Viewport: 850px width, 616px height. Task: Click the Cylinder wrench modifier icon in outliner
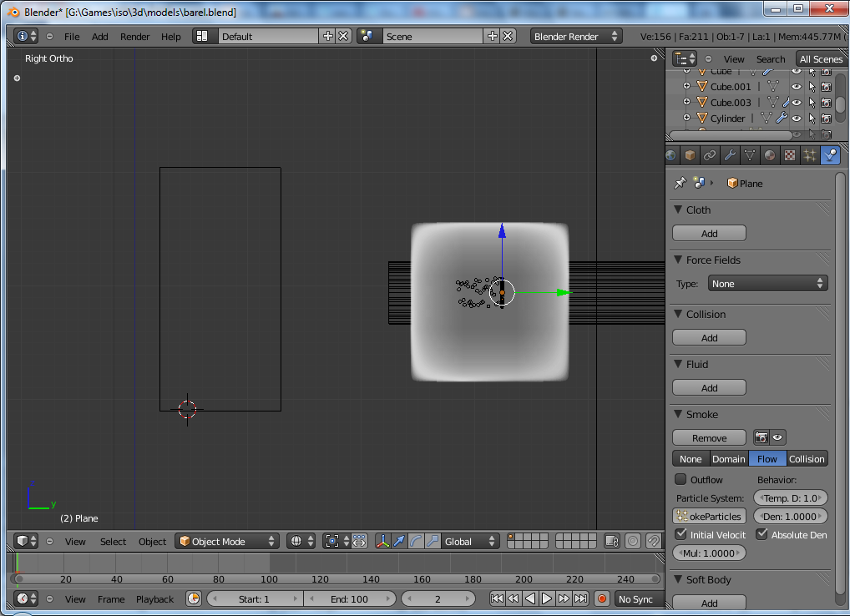[x=782, y=118]
